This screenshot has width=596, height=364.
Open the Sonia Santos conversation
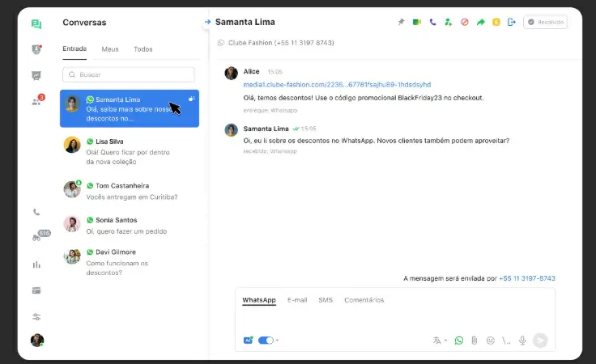point(130,226)
